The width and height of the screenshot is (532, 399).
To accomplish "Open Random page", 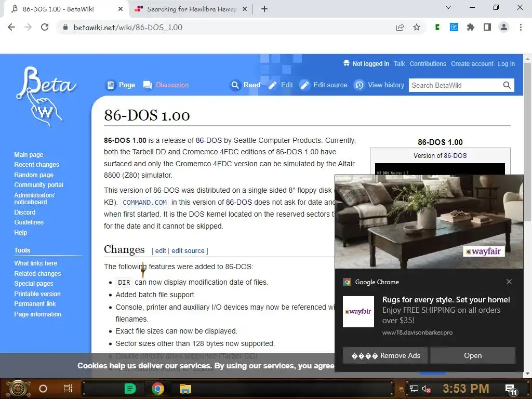I will pyautogui.click(x=34, y=175).
